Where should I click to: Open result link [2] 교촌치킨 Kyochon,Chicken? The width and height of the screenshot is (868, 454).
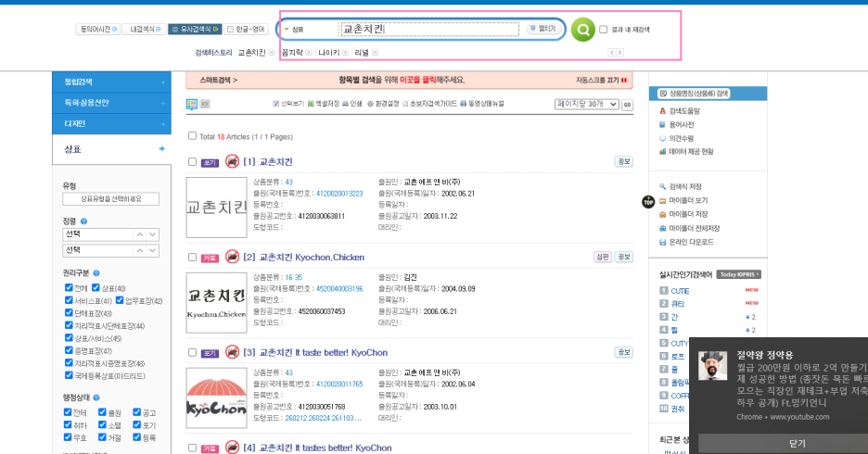point(303,258)
